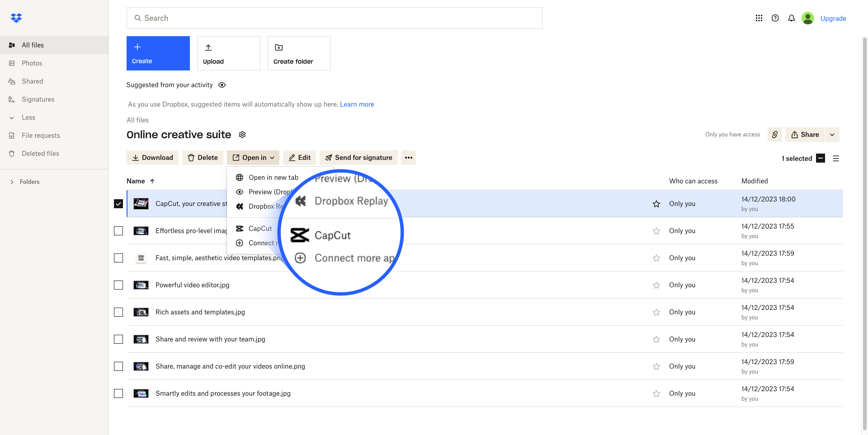Open the Dropbox home logo

pyautogui.click(x=16, y=18)
